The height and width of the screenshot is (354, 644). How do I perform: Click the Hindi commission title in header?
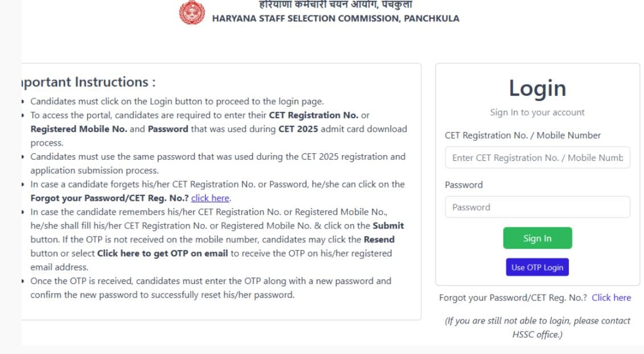pos(336,5)
